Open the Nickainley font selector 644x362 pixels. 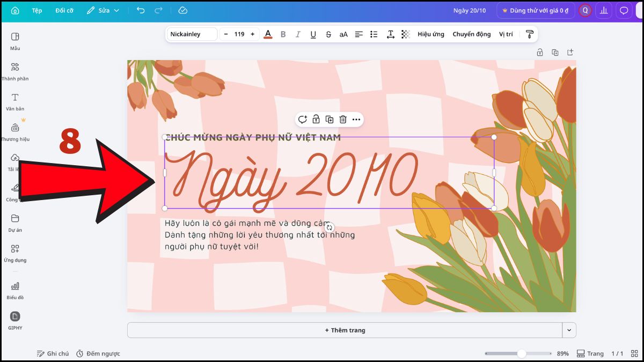[192, 34]
